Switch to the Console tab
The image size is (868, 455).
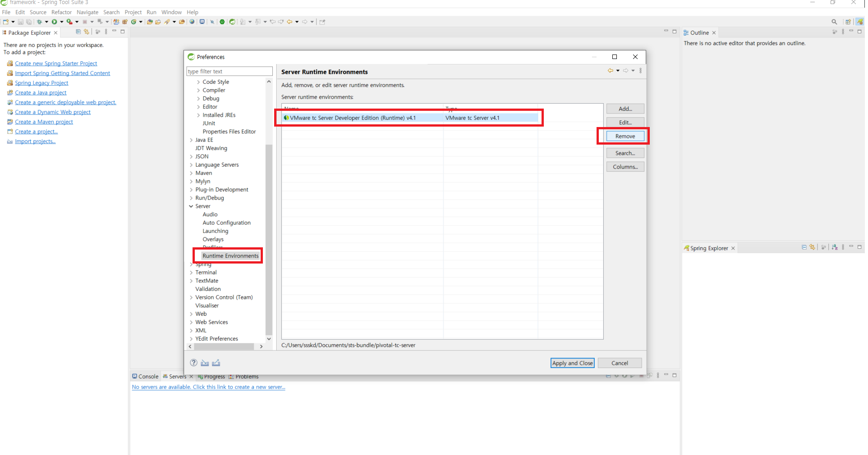pos(145,377)
